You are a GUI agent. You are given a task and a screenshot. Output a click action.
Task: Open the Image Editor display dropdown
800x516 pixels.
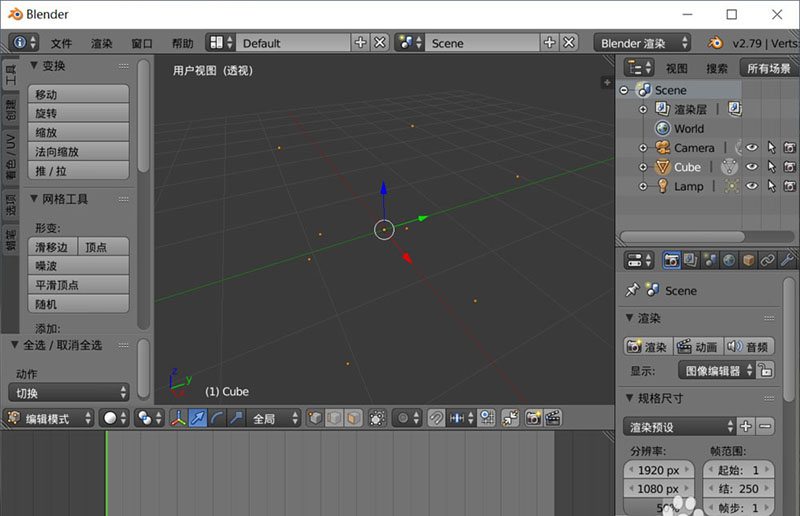coord(716,371)
